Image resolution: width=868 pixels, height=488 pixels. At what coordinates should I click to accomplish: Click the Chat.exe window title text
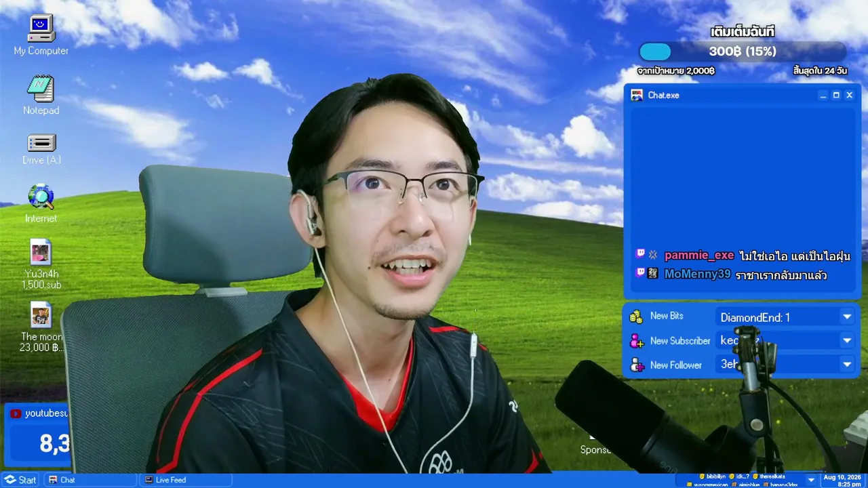[663, 96]
